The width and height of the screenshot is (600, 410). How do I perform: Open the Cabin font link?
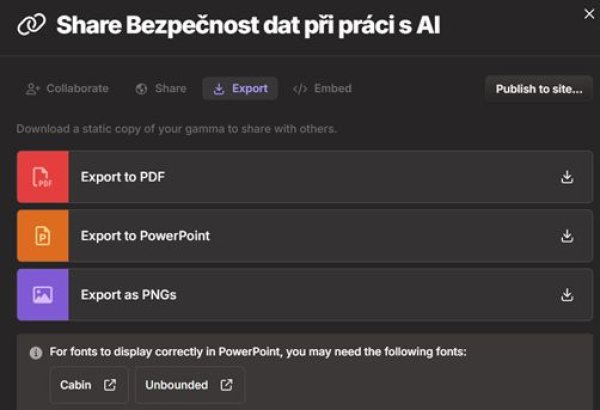click(89, 385)
